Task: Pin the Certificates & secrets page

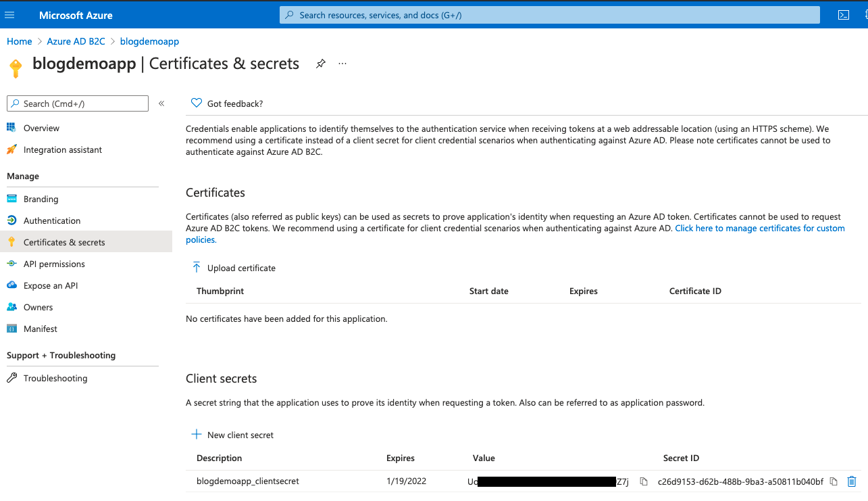Action: click(x=321, y=64)
